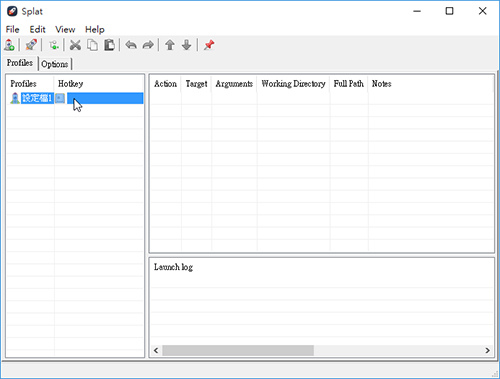Click the Paste clipboard toolbar icon

point(109,45)
